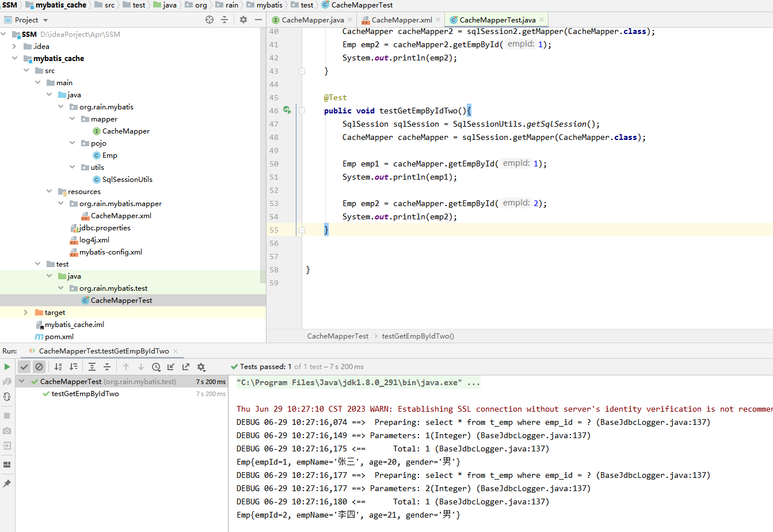The width and height of the screenshot is (773, 532).
Task: Collapse the main folder
Action: (37, 82)
